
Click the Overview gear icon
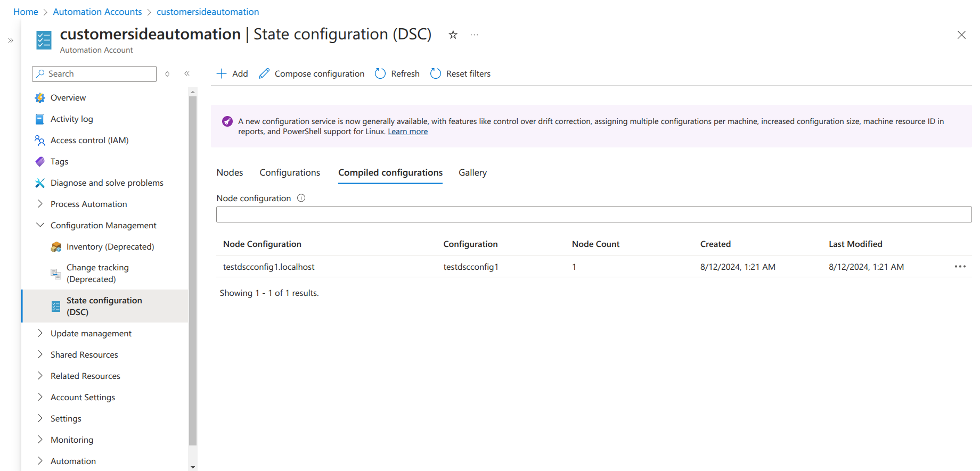coord(40,98)
